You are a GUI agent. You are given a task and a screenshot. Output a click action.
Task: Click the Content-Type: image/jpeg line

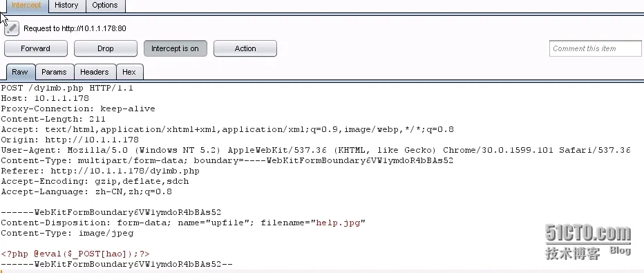67,233
